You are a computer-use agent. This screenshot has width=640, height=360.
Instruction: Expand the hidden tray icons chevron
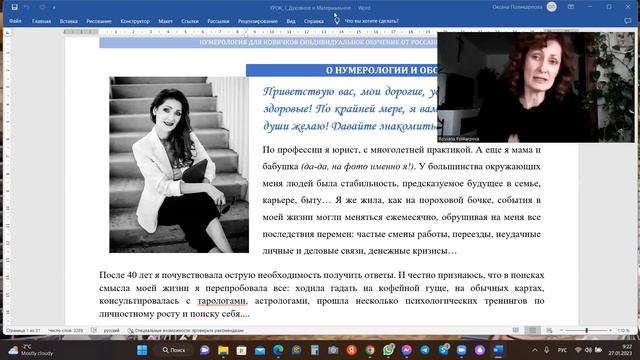point(534,350)
